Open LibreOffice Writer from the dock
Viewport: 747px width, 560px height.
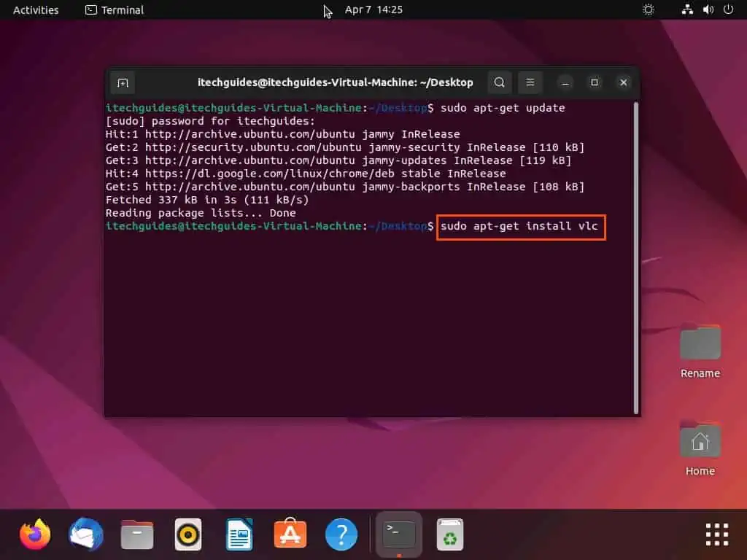click(239, 534)
